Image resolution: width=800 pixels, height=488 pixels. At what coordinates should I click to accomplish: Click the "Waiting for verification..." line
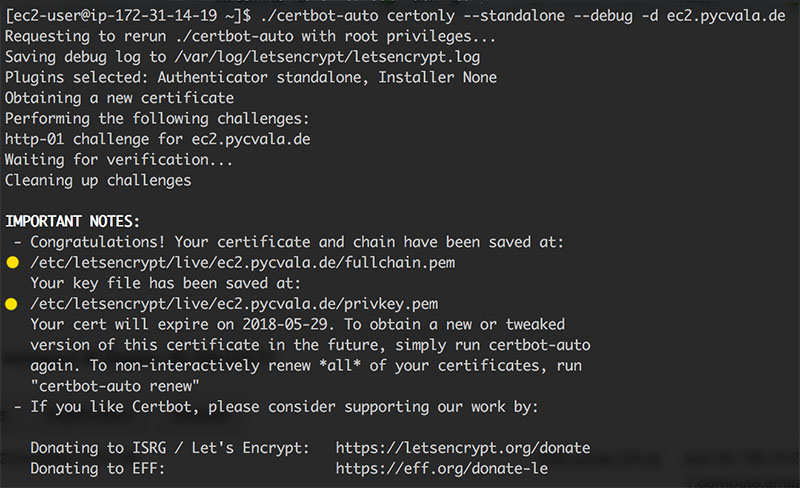pos(119,160)
